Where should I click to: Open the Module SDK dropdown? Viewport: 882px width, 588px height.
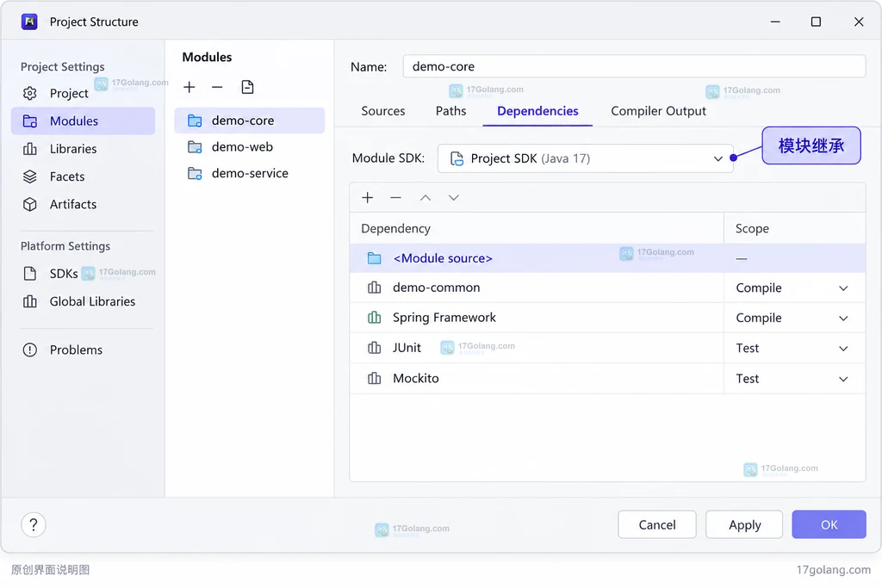(586, 158)
